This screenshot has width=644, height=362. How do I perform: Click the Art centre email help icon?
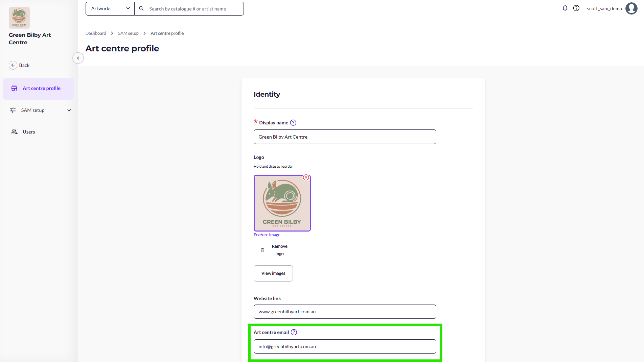click(x=294, y=332)
